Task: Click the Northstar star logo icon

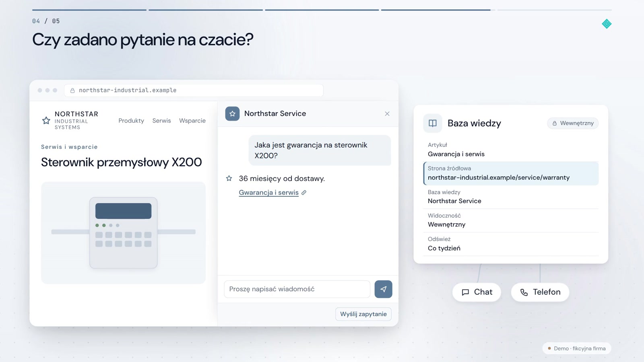Action: click(46, 121)
